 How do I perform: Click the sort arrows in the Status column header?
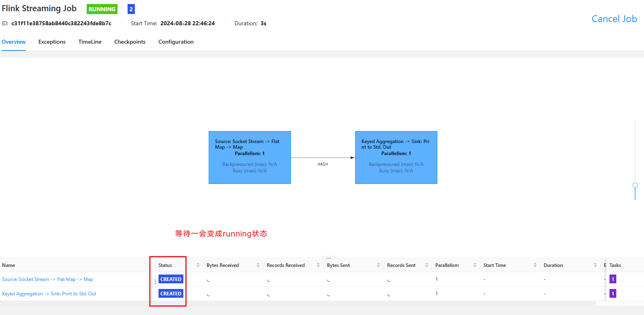[198, 265]
